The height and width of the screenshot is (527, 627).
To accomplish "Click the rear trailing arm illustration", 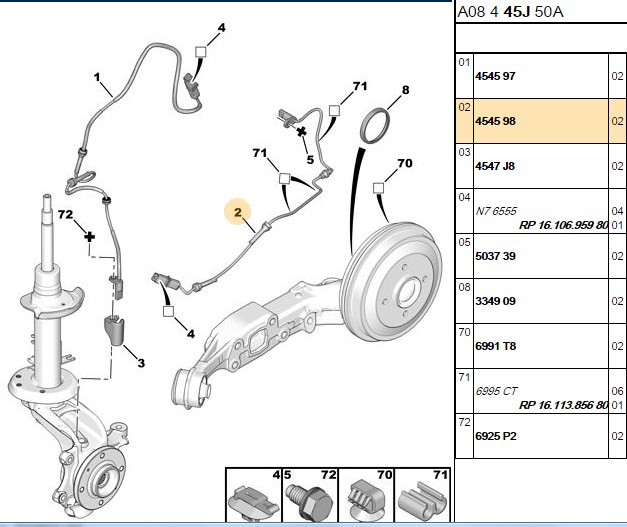I will tap(256, 344).
